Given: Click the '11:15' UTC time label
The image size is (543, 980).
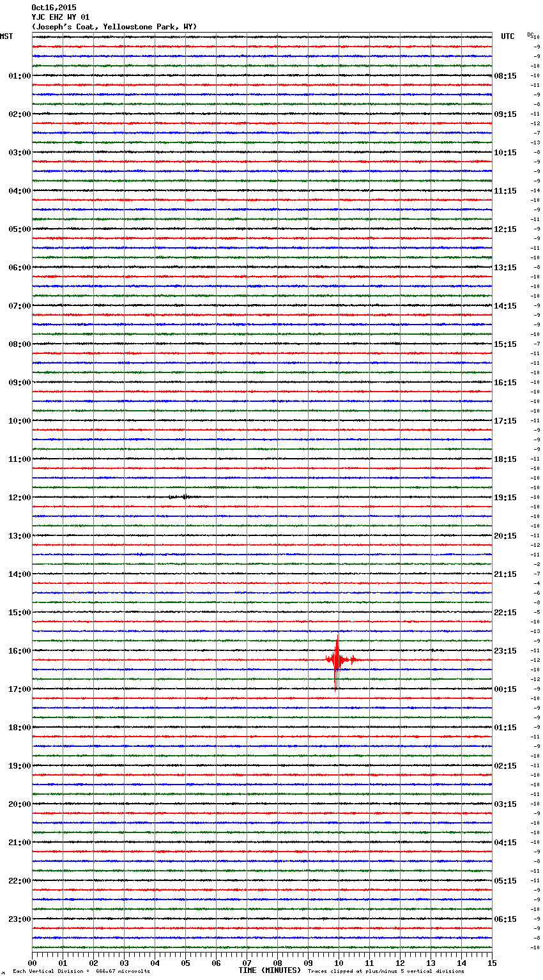Looking at the screenshot, I should pyautogui.click(x=505, y=191).
